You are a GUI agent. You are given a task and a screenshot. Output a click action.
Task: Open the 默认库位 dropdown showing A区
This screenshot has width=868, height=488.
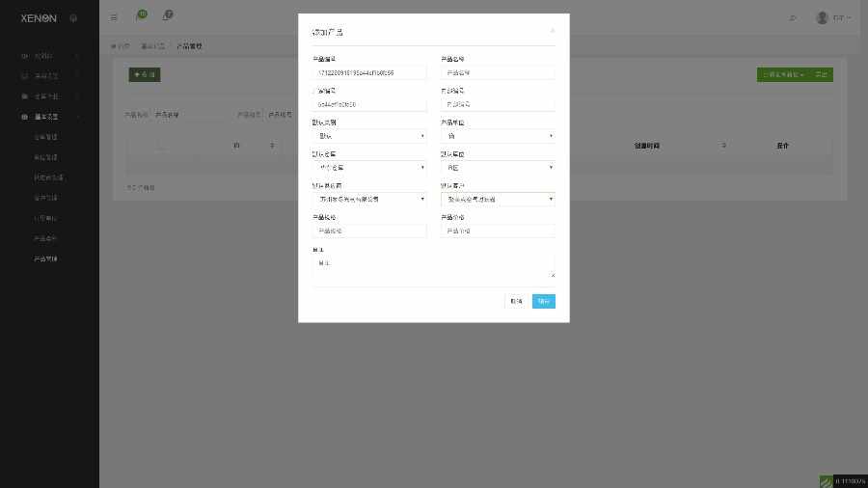click(498, 167)
